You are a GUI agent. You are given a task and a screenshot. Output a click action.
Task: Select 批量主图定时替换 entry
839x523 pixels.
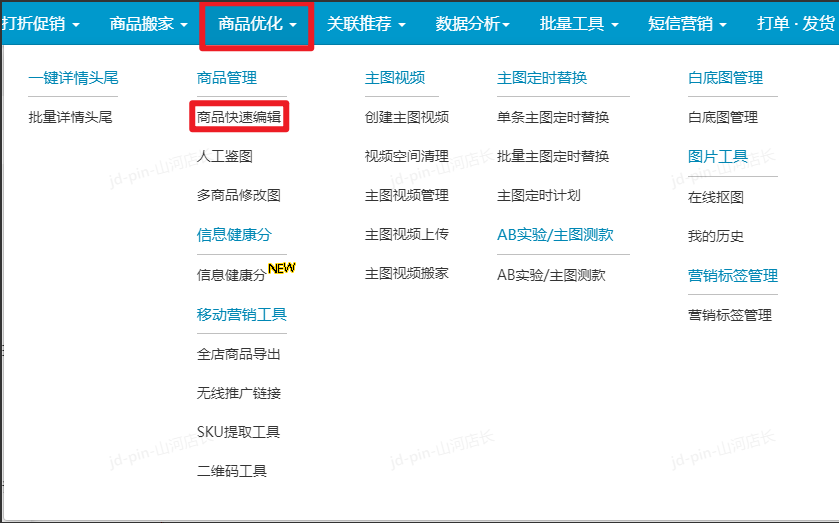coord(553,156)
